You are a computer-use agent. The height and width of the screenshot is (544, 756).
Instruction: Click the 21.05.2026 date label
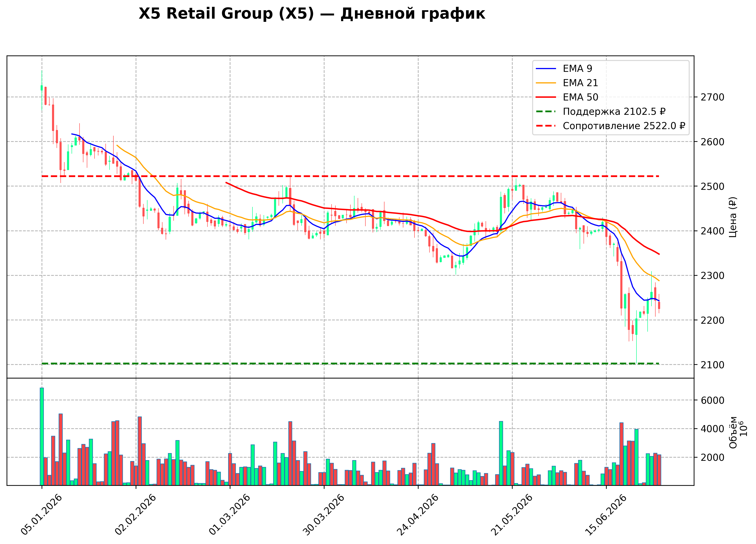click(x=512, y=515)
